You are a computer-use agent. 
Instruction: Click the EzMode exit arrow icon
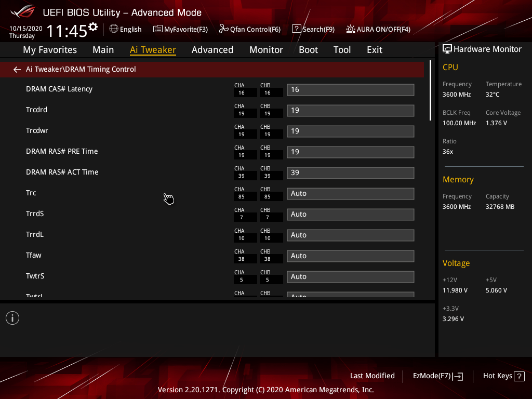pos(458,376)
